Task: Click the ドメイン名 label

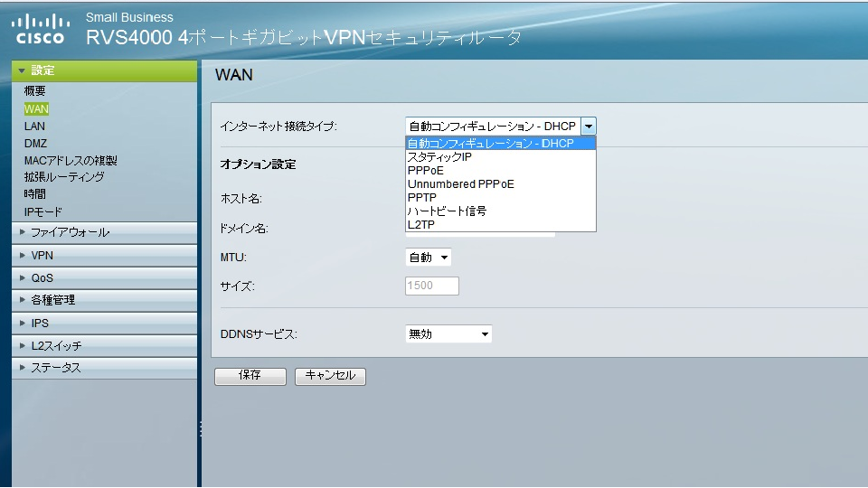Action: pos(244,229)
